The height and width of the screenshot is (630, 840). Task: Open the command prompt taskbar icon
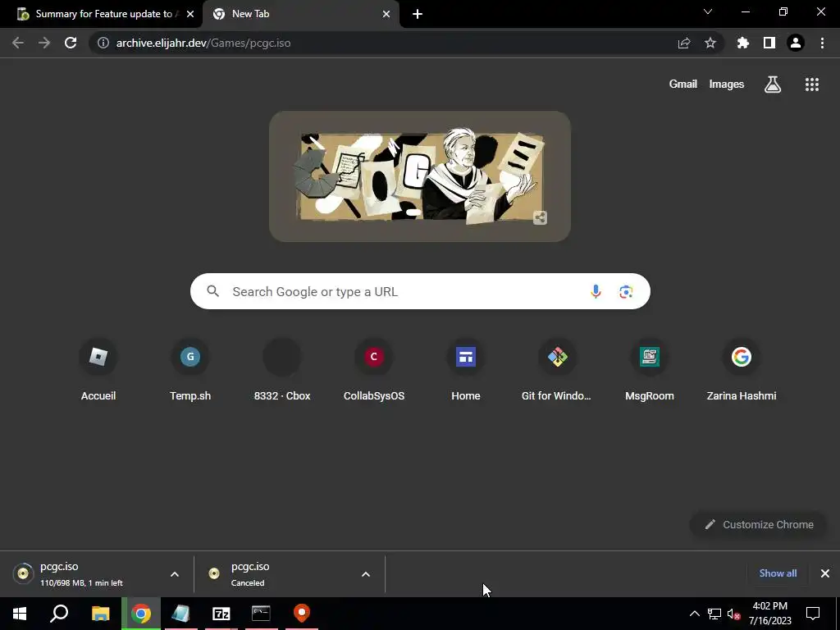point(261,614)
